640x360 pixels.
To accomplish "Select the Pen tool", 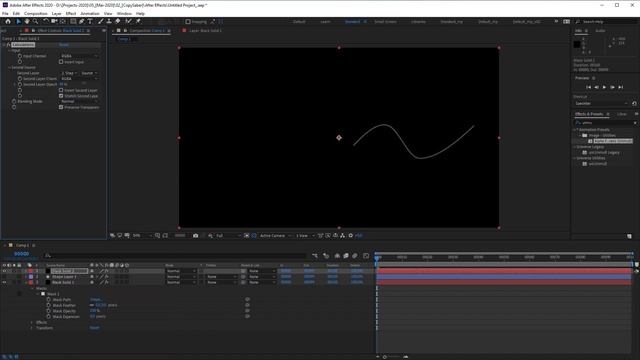I will click(82, 22).
